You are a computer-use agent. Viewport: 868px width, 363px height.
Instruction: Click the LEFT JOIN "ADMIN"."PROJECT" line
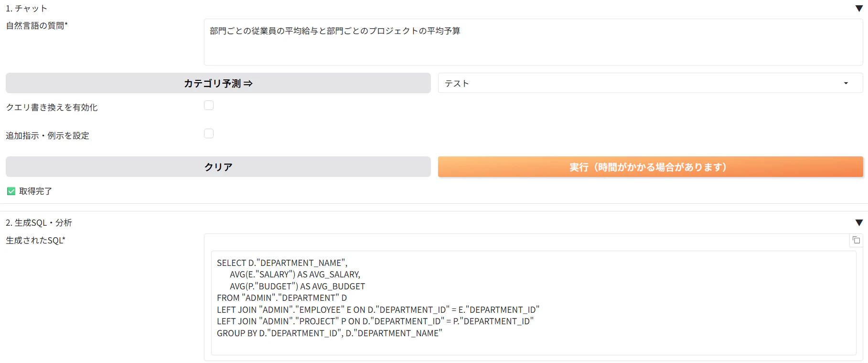(375, 321)
